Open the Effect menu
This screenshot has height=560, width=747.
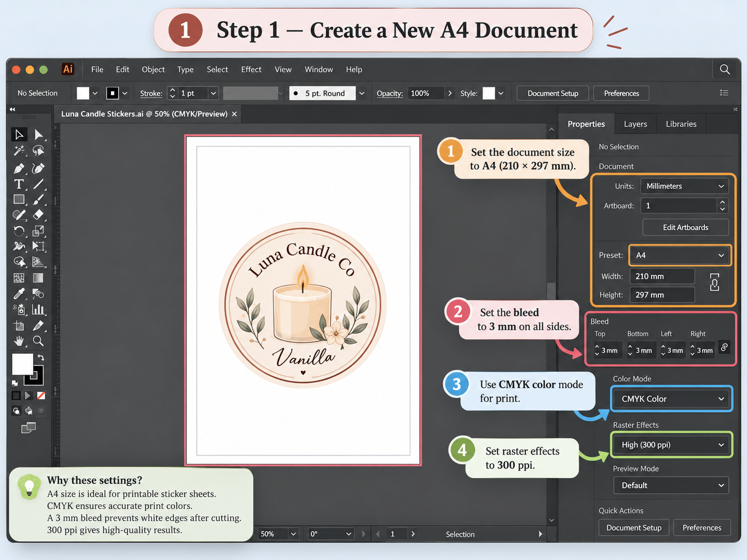251,69
